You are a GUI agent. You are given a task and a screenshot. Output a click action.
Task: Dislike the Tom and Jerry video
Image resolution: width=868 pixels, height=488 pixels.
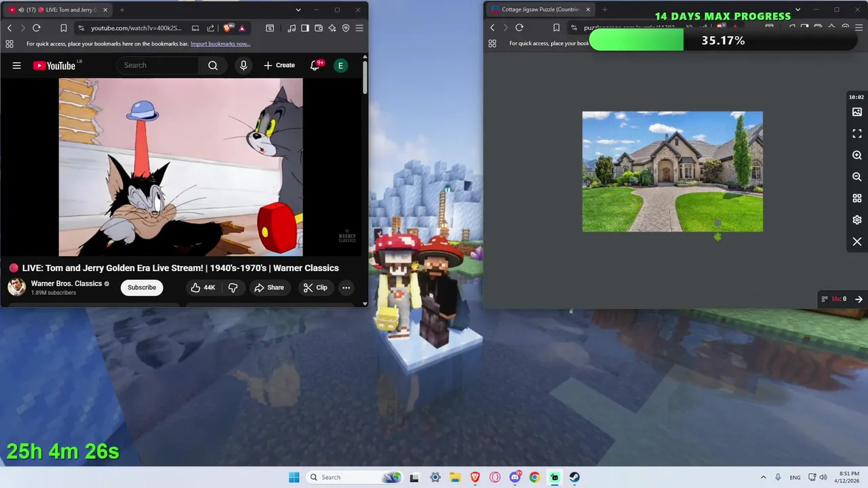point(233,287)
